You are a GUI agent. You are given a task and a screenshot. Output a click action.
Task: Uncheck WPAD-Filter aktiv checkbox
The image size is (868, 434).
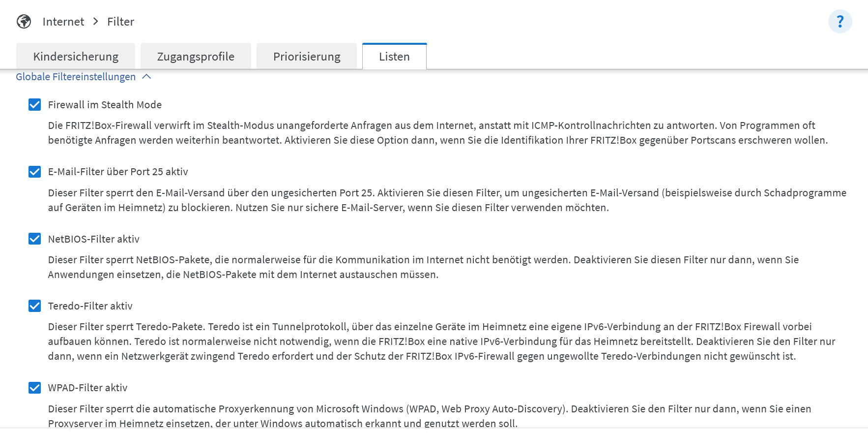[x=34, y=388]
